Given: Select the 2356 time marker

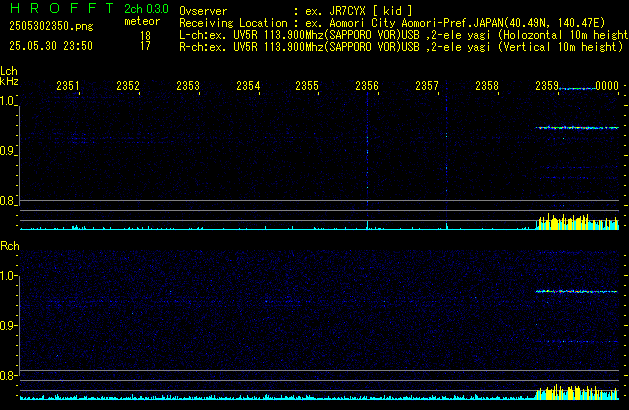Looking at the screenshot, I should (x=367, y=86).
